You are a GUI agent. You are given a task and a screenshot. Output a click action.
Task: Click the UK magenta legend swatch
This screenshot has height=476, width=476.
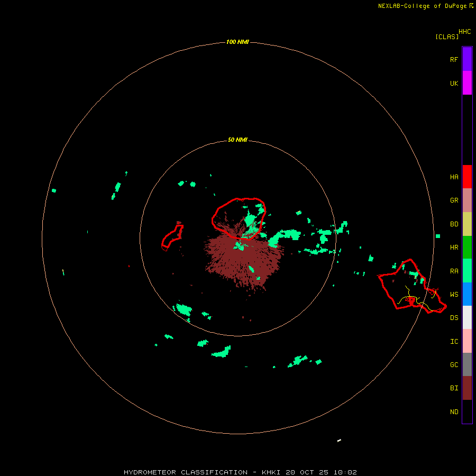467,83
